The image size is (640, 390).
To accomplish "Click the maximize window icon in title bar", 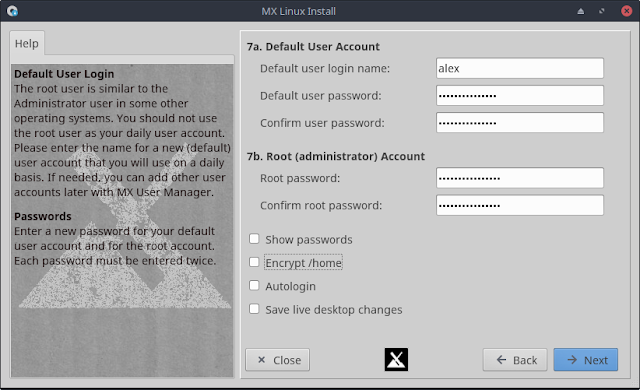I will click(x=602, y=11).
